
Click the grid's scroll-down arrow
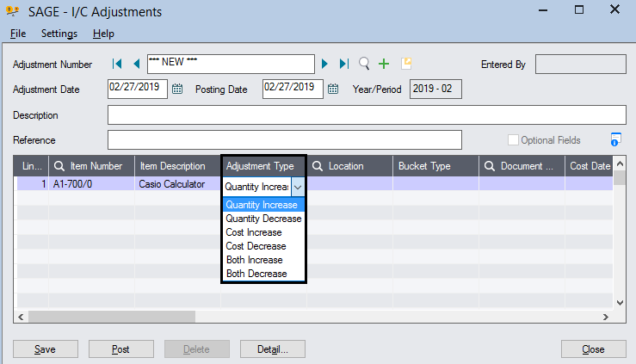[x=620, y=302]
